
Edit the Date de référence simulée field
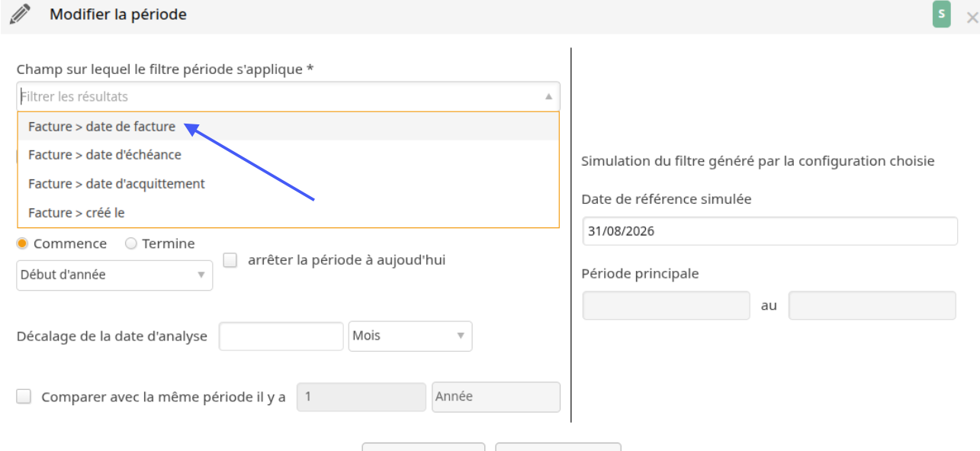[x=770, y=231]
